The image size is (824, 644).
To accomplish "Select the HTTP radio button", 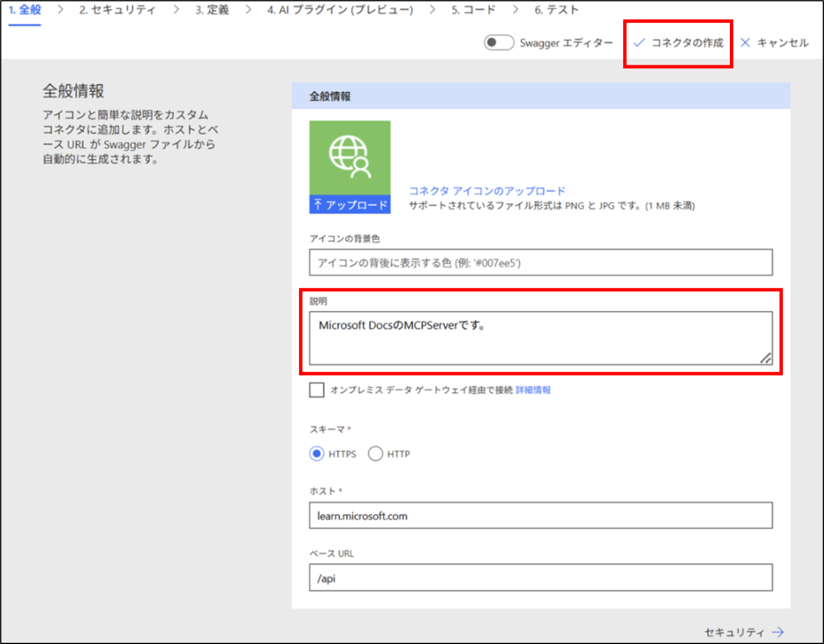I will click(x=376, y=454).
